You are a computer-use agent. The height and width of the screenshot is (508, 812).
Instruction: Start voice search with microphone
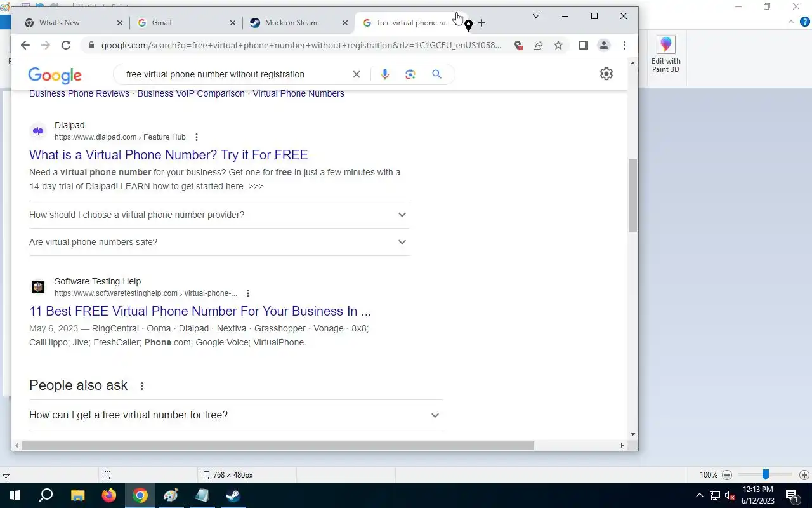point(384,74)
